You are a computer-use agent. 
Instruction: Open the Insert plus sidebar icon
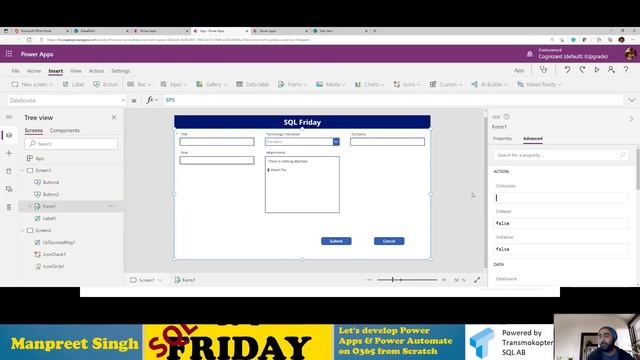tap(9, 153)
